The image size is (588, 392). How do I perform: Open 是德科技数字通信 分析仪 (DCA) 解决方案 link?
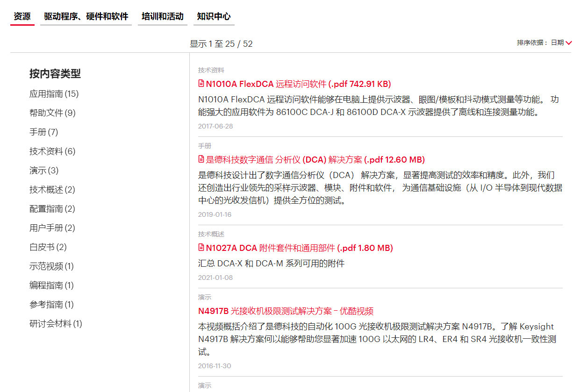[x=315, y=160]
